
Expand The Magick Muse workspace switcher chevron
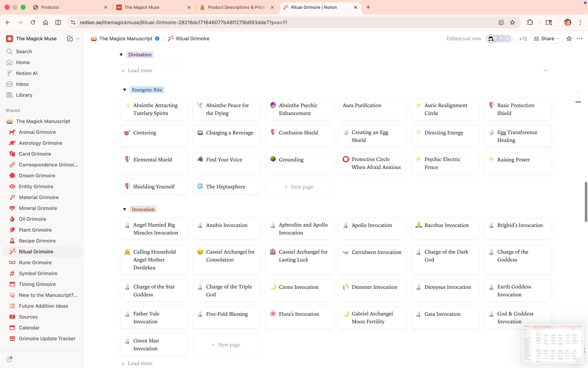point(78,38)
